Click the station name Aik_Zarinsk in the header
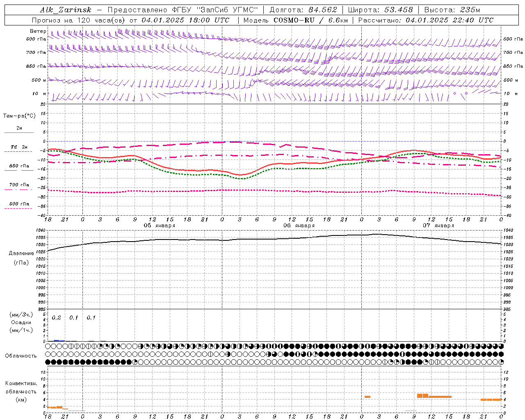This screenshot has height=420, width=525. (x=66, y=10)
